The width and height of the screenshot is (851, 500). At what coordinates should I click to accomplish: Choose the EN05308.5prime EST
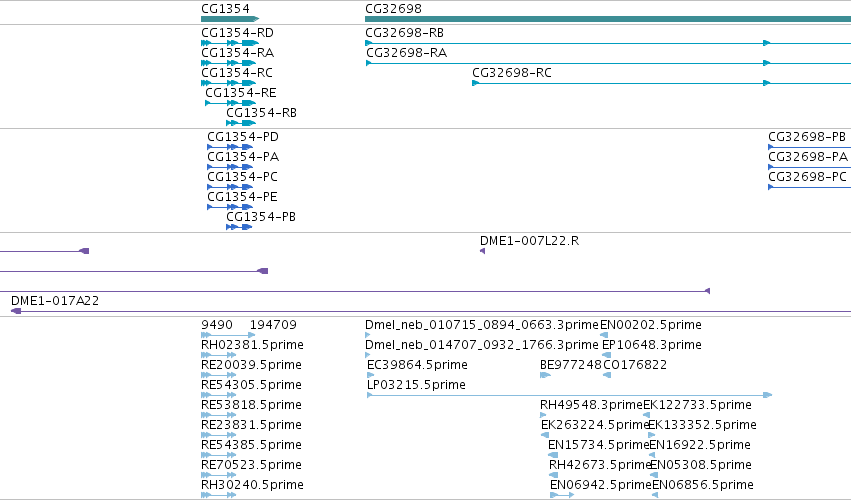701,465
